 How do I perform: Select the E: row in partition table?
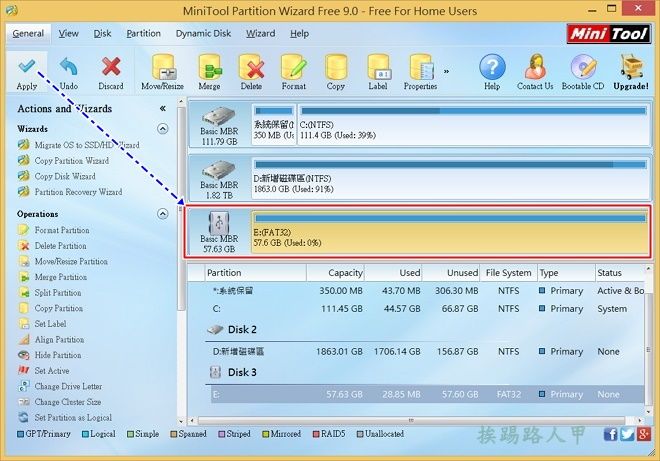(x=427, y=394)
